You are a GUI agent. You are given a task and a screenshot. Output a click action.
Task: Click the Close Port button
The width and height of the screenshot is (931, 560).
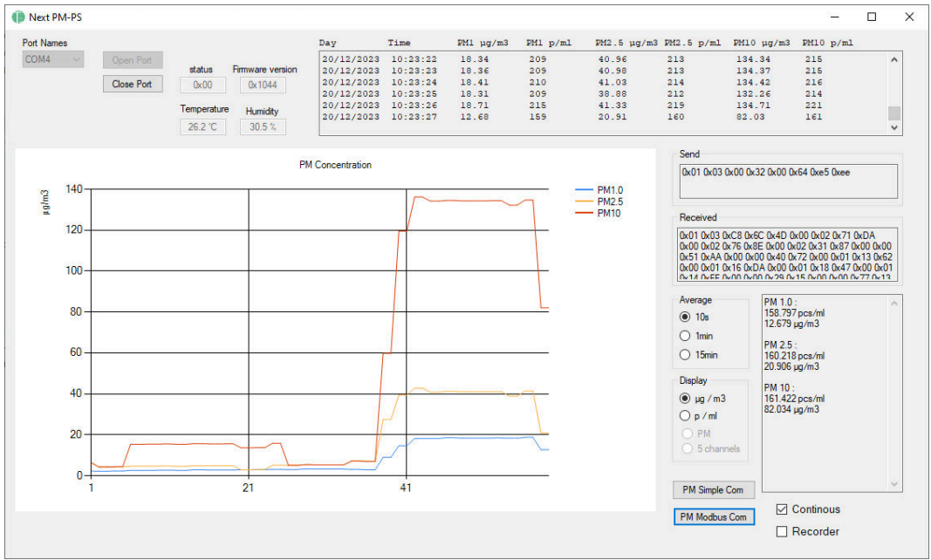pyautogui.click(x=132, y=85)
